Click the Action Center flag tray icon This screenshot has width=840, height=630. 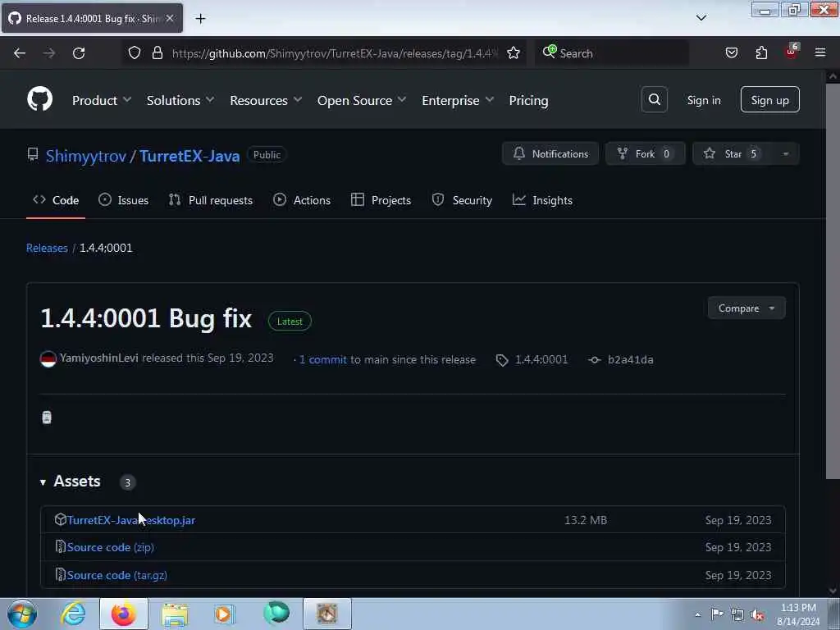click(717, 614)
